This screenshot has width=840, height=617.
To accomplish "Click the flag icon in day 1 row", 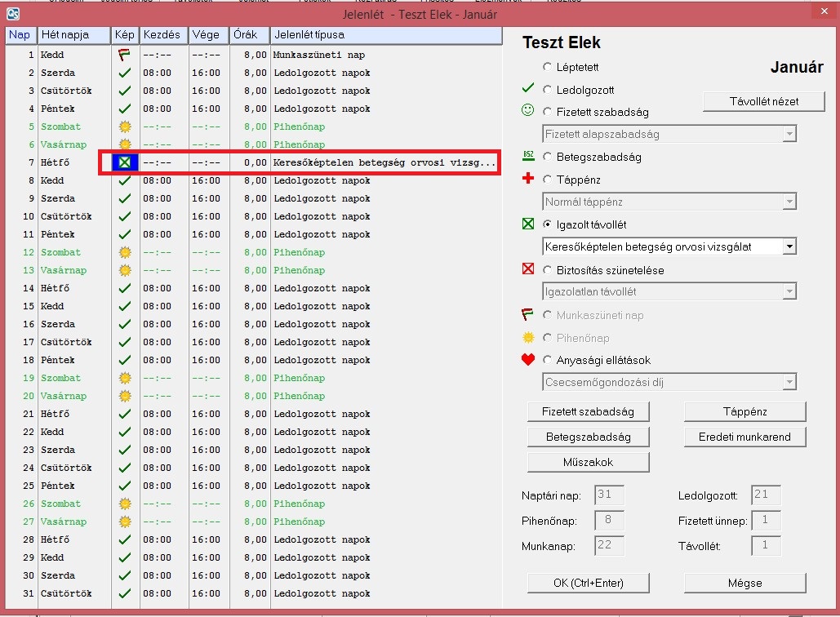I will pyautogui.click(x=124, y=55).
